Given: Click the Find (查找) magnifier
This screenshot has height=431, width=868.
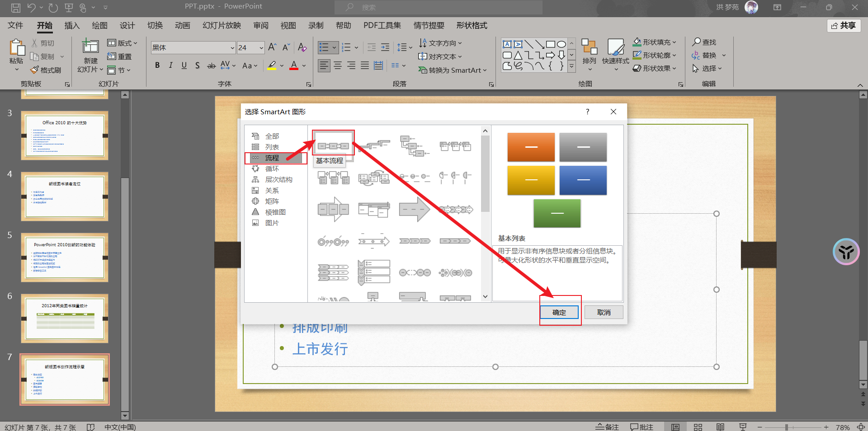Looking at the screenshot, I should point(704,42).
